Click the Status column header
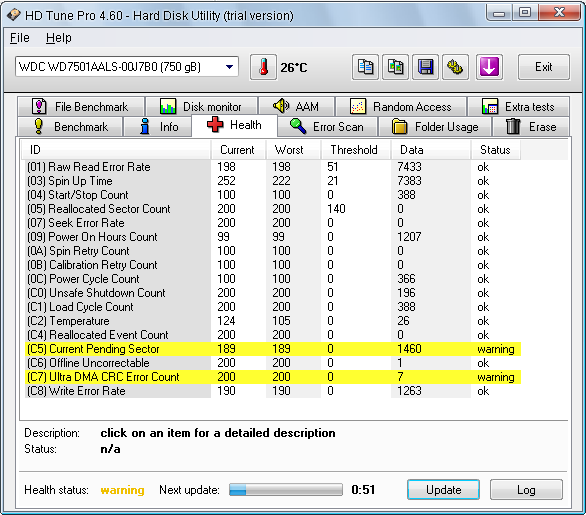 tap(496, 150)
